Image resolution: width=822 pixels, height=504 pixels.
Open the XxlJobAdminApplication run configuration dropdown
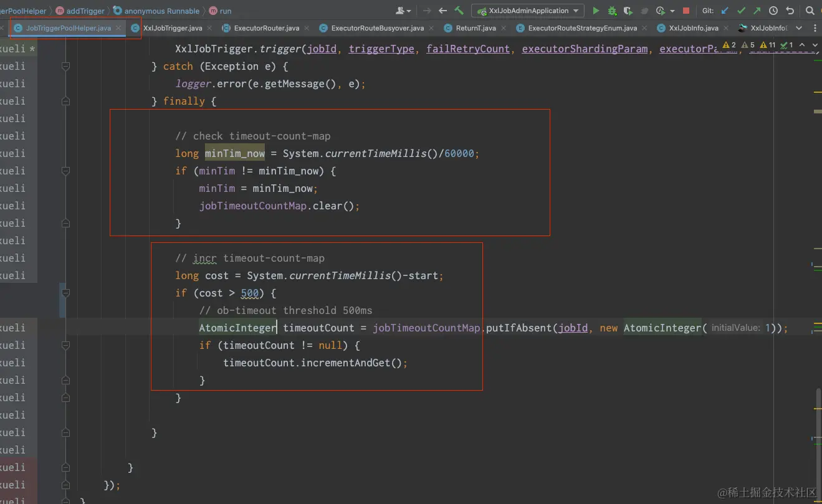[x=527, y=11]
